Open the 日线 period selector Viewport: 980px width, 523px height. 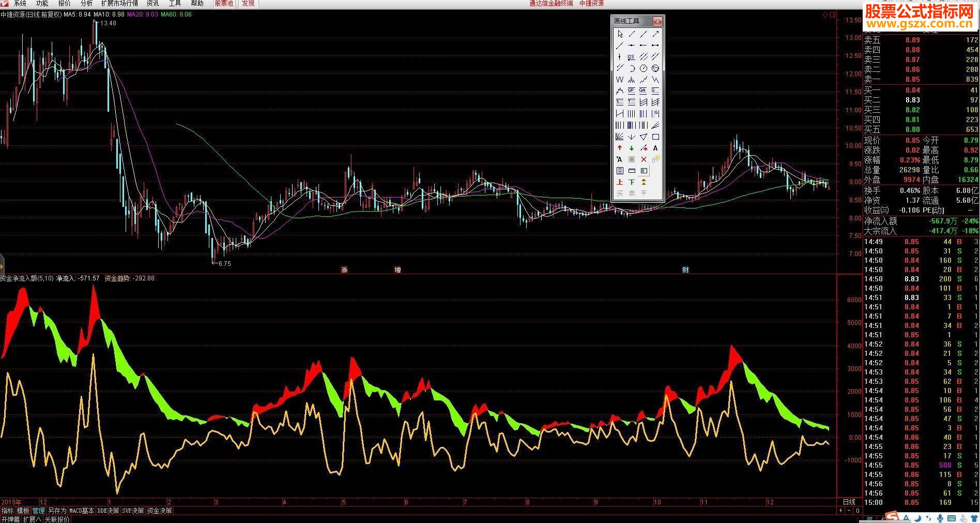pos(849,502)
